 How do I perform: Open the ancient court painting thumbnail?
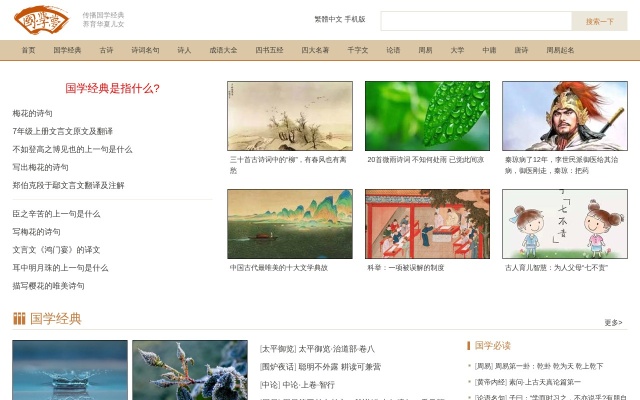[427, 224]
